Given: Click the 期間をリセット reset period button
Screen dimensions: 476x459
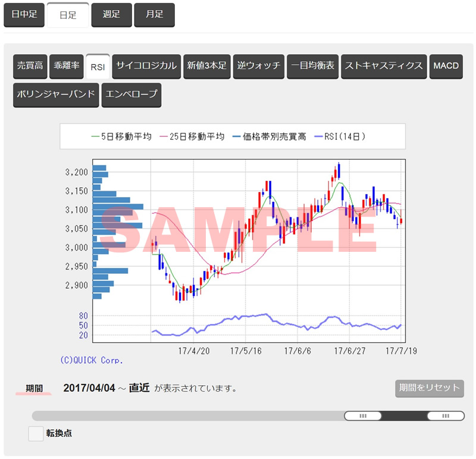Looking at the screenshot, I should pyautogui.click(x=429, y=388).
